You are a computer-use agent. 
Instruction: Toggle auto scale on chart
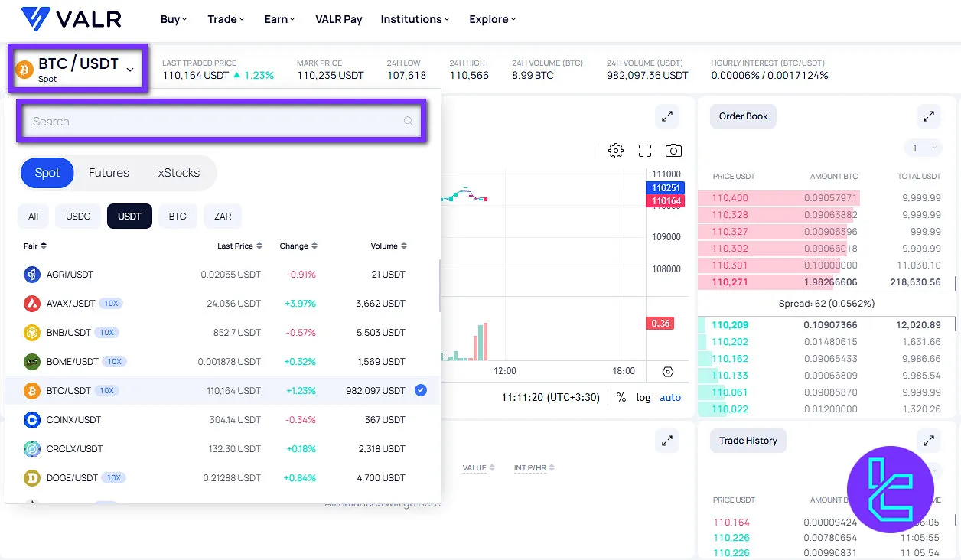[670, 397]
